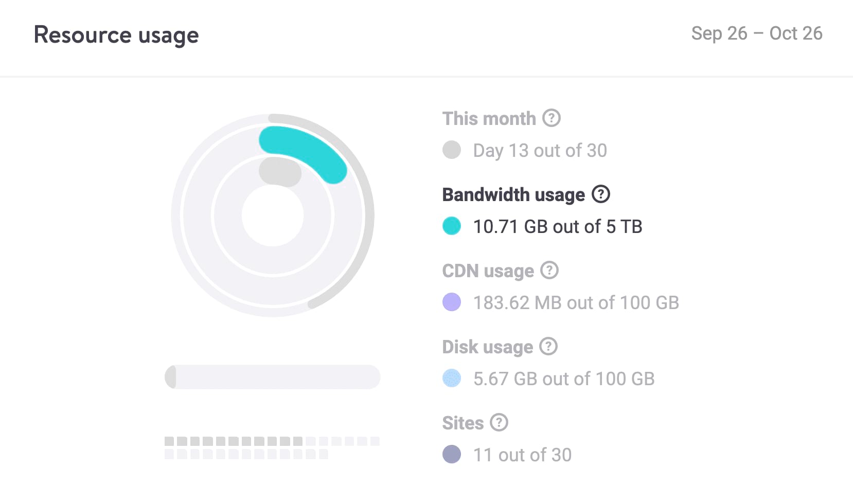
Task: Click the disk usage progress bar
Action: coord(272,377)
